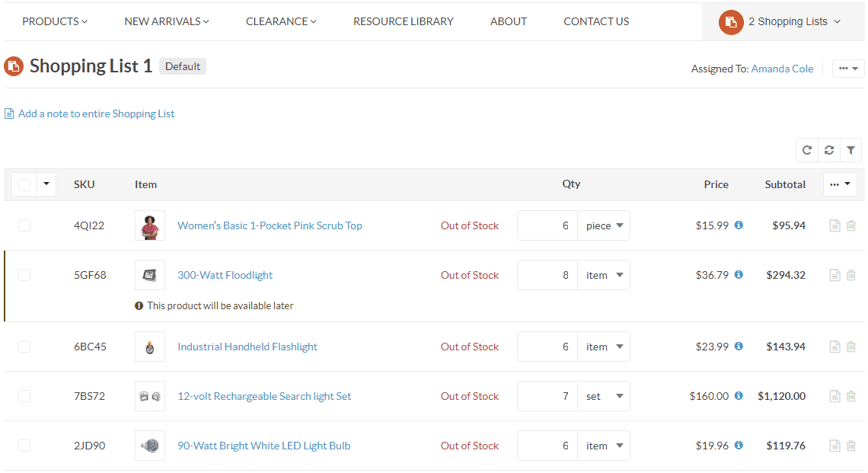Image resolution: width=868 pixels, height=473 pixels.
Task: Open the 300-Watt Floodlight product link
Action: point(225,275)
